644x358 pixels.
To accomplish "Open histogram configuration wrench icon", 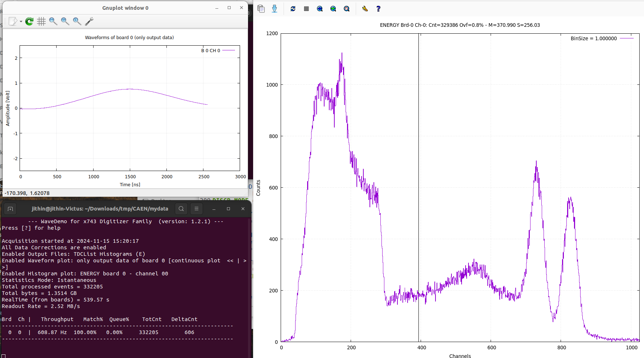I will point(365,9).
